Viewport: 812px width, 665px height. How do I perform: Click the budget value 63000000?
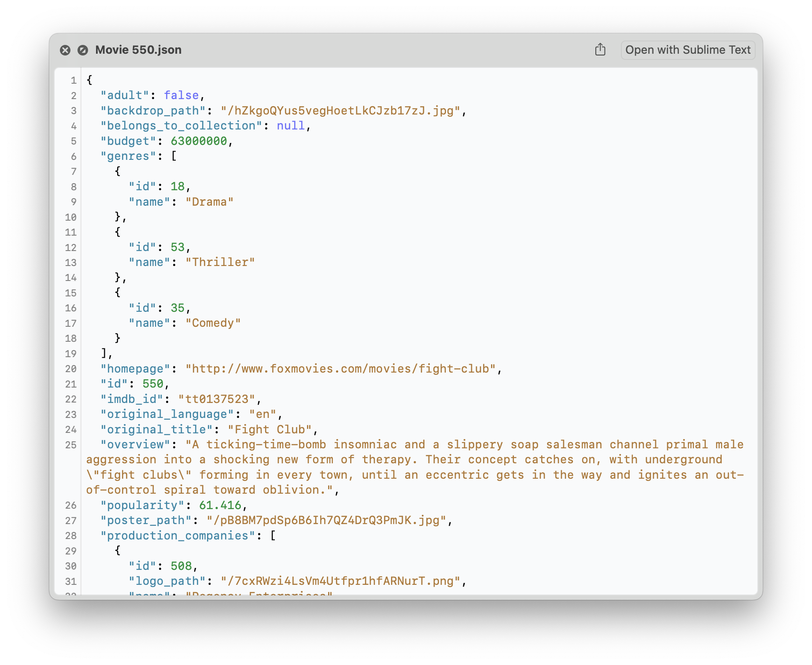pos(199,141)
